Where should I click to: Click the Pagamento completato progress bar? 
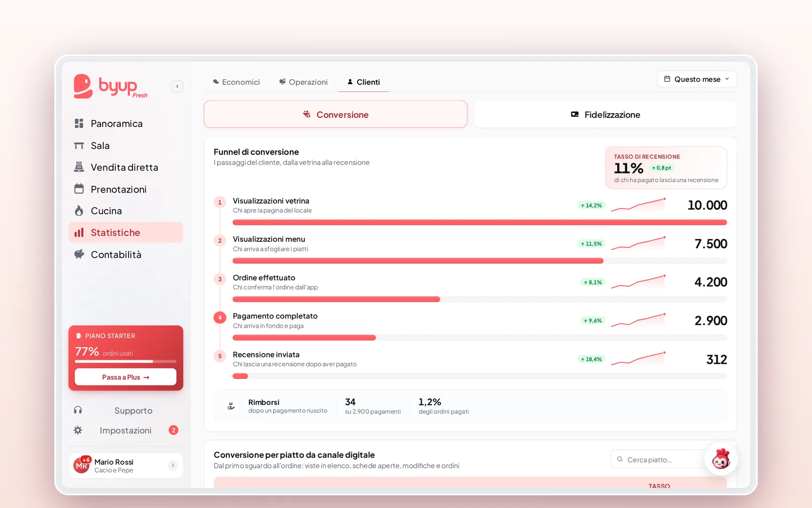(480, 338)
